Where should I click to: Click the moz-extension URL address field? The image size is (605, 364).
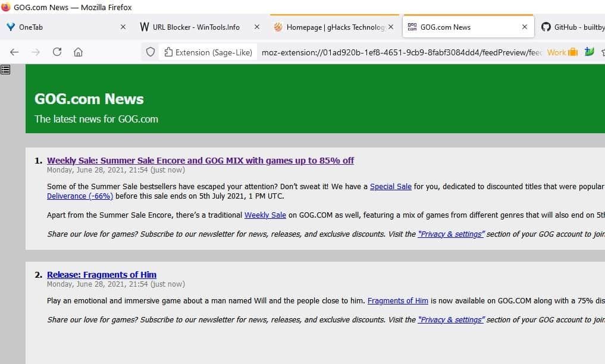pyautogui.click(x=402, y=52)
